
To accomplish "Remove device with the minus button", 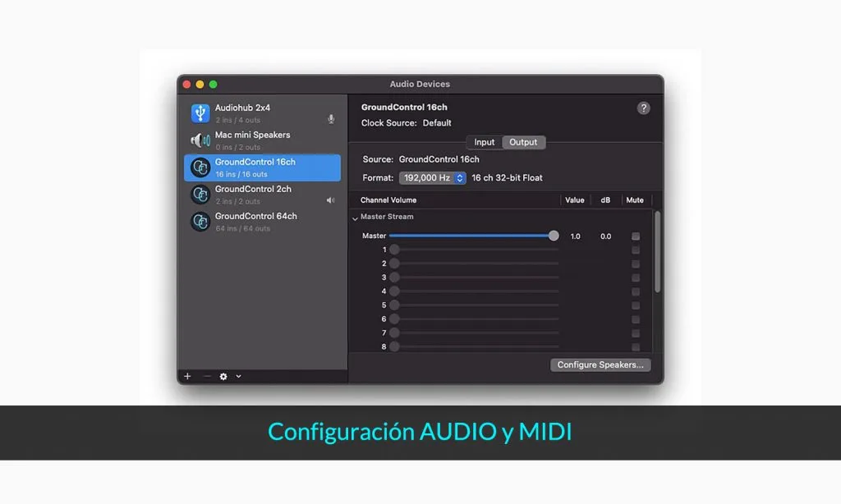I will [207, 377].
